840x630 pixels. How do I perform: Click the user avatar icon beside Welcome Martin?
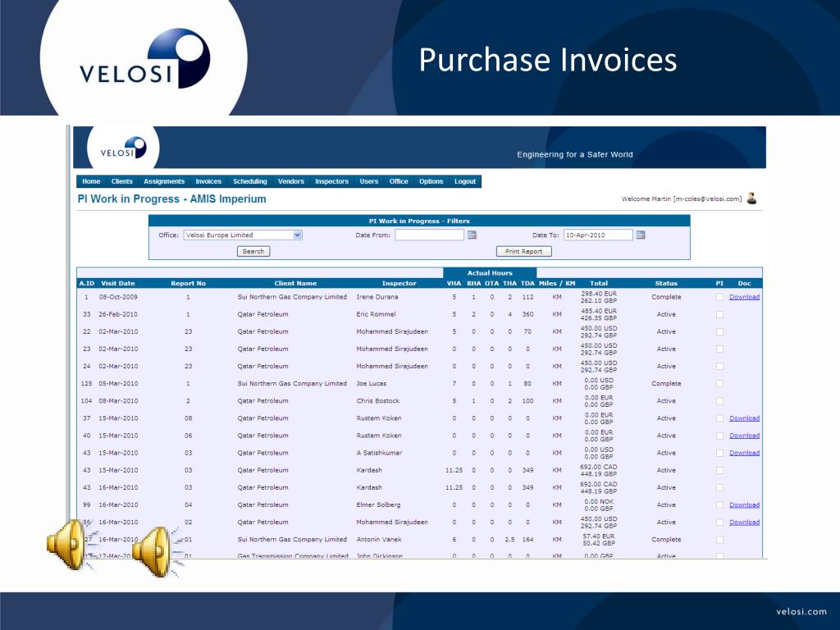[752, 199]
